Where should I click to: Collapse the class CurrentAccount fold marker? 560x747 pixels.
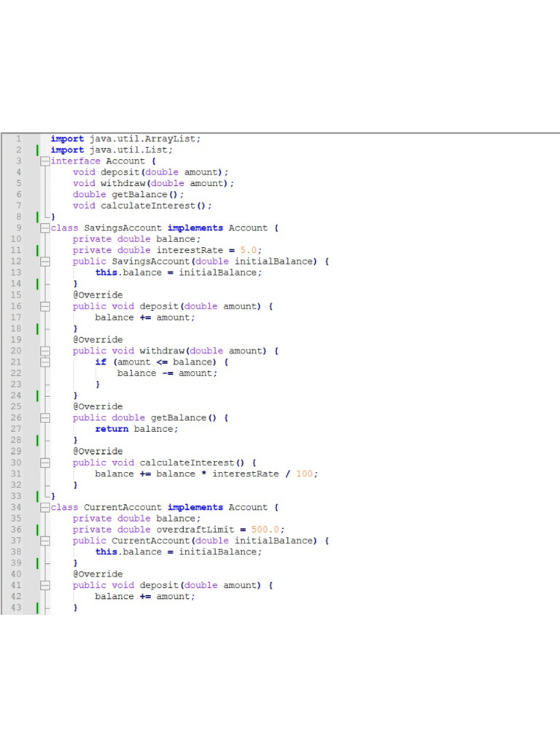tap(44, 508)
